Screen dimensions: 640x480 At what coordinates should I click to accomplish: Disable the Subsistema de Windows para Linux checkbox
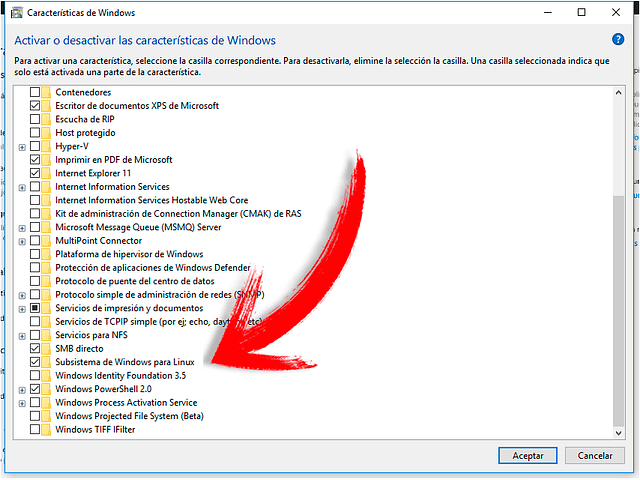click(35, 362)
